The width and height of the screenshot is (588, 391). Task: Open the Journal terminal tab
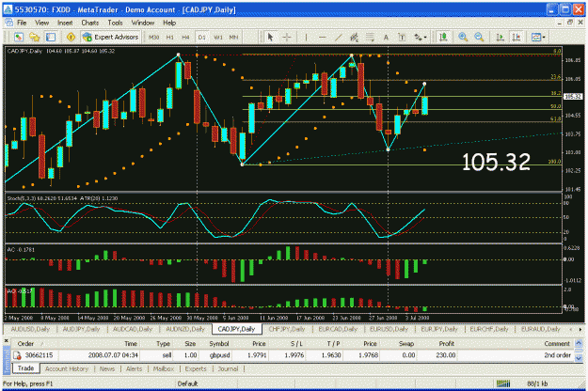(228, 368)
